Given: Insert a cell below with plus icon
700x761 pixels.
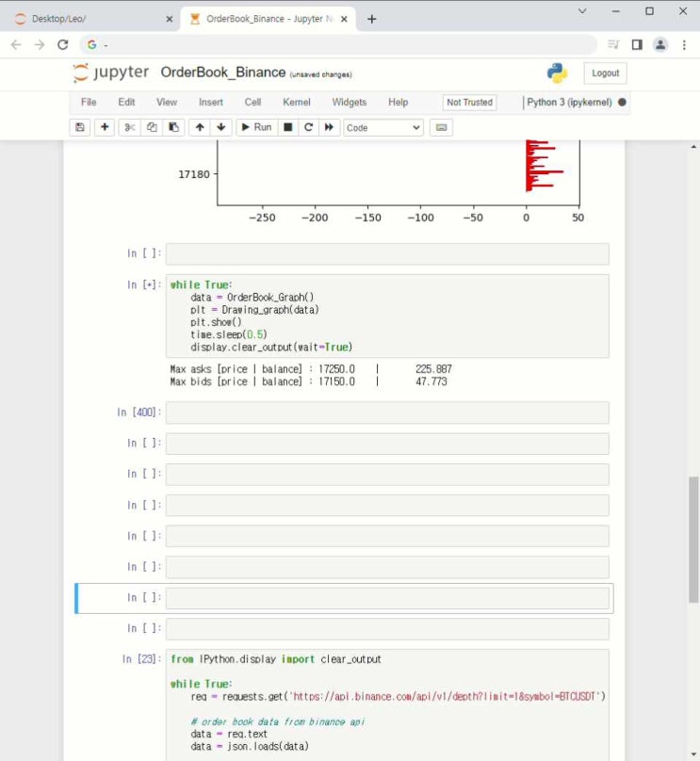Looking at the screenshot, I should pos(105,127).
